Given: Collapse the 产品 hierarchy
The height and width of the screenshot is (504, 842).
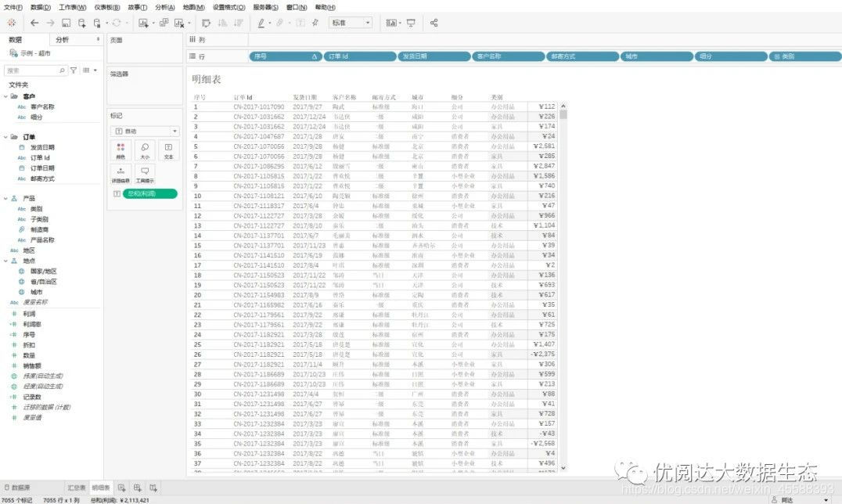Looking at the screenshot, I should [x=6, y=198].
